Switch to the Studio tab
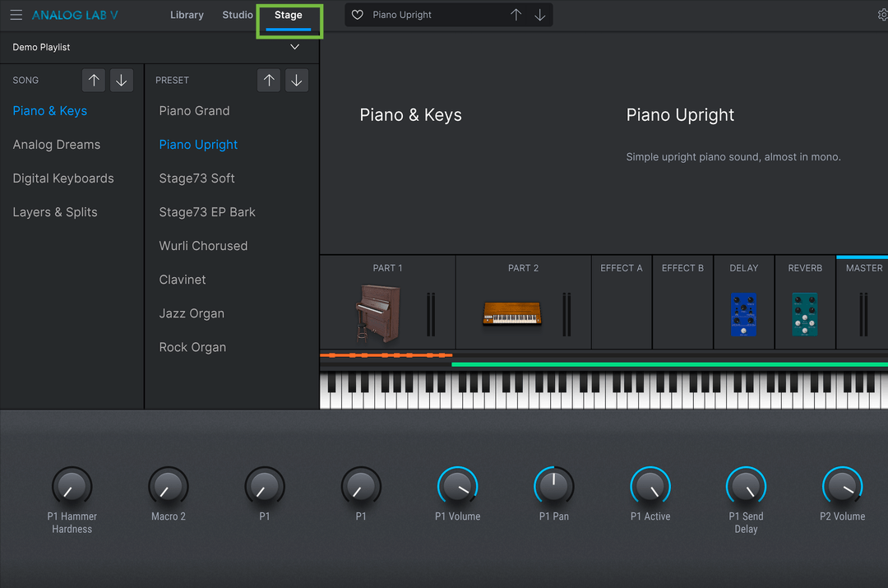 pos(238,15)
